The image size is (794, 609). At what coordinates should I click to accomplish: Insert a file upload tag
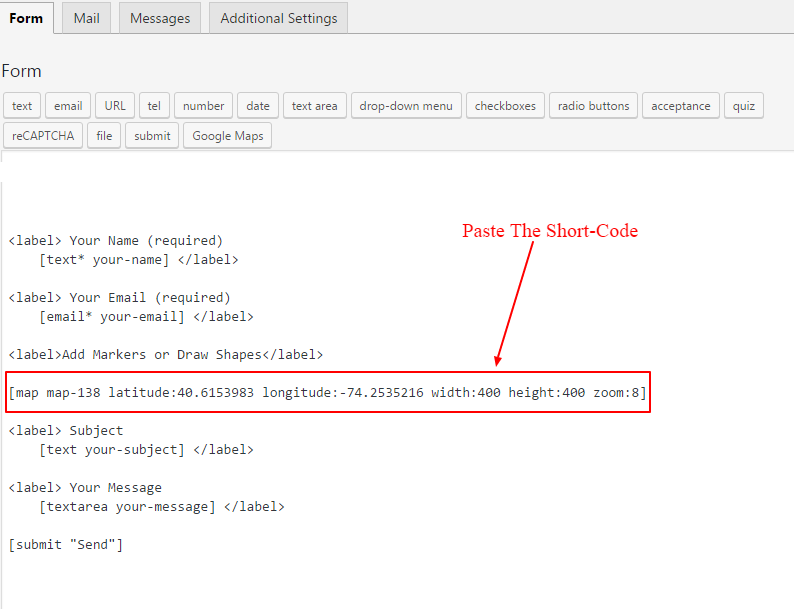coord(104,136)
